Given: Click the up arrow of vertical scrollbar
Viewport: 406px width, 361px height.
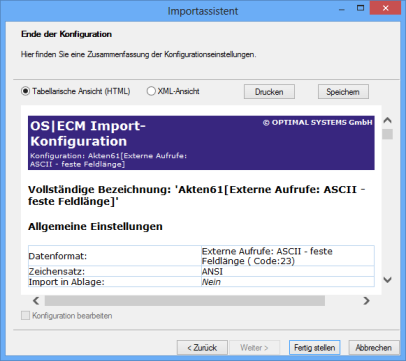Looking at the screenshot, I should 387,120.
